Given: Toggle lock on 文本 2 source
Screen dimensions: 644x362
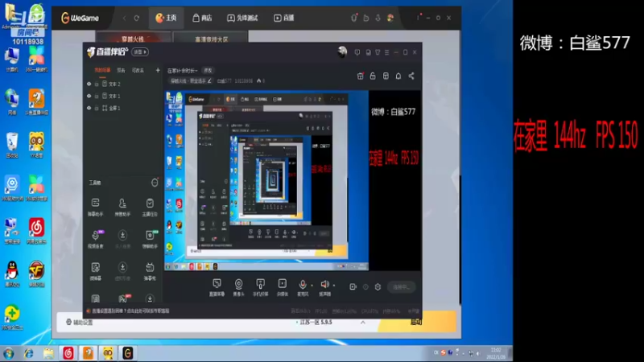Looking at the screenshot, I should tap(97, 84).
